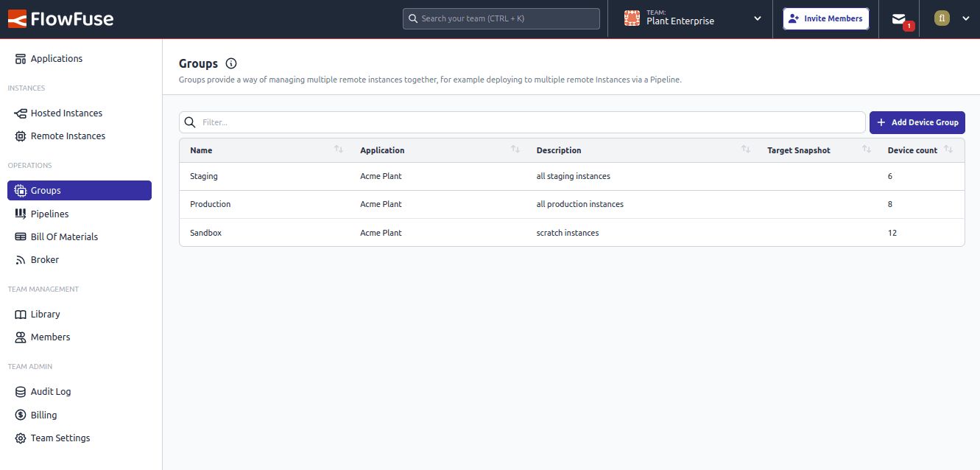
Task: Click the FlowFuse logo
Action: pyautogui.click(x=60, y=19)
